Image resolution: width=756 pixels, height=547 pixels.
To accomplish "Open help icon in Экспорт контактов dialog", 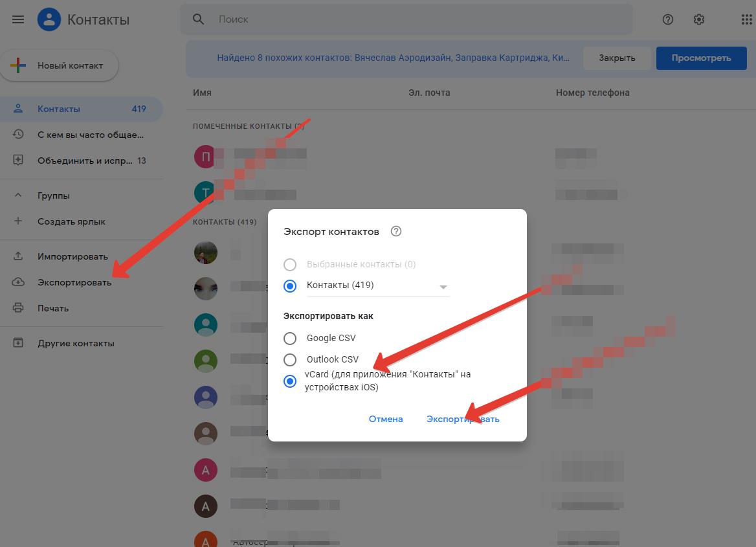I will (x=396, y=232).
